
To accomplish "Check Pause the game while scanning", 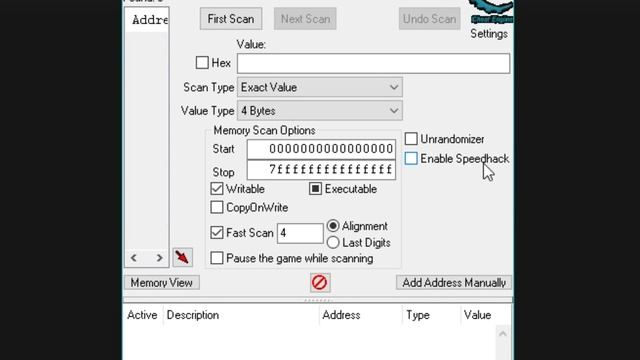I will tap(217, 258).
